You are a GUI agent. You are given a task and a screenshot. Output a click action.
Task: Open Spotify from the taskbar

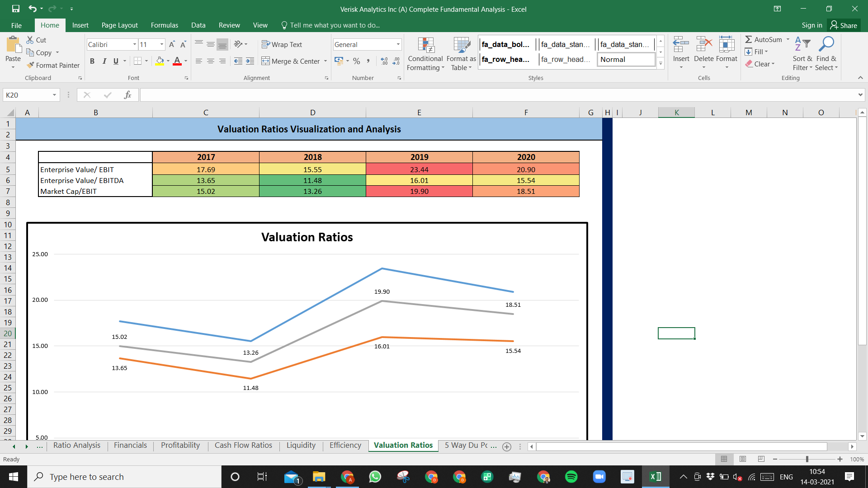(x=571, y=477)
